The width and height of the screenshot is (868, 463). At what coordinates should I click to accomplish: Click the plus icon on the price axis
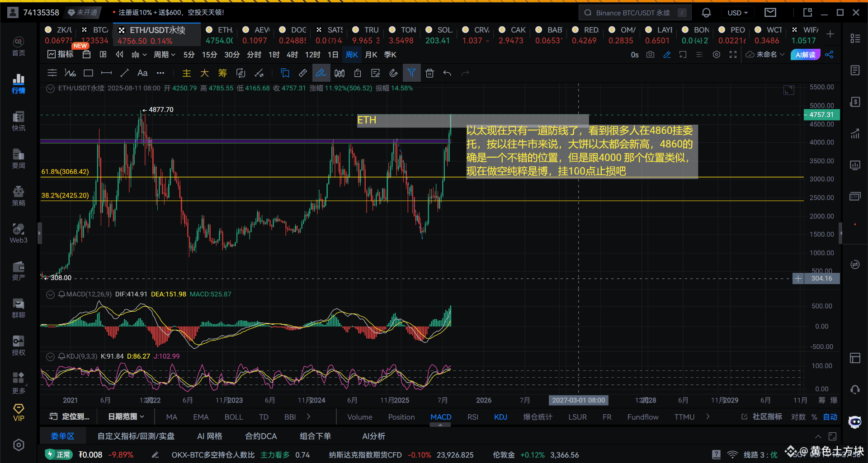pos(798,278)
